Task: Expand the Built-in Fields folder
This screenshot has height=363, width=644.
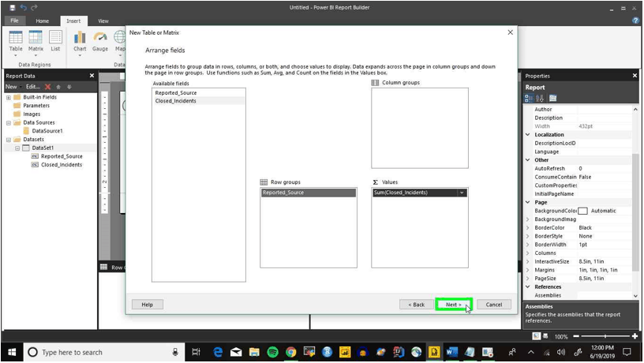Action: (x=8, y=97)
